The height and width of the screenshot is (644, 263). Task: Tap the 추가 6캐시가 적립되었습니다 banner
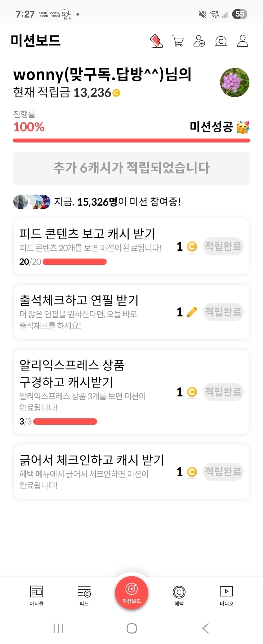pyautogui.click(x=131, y=168)
